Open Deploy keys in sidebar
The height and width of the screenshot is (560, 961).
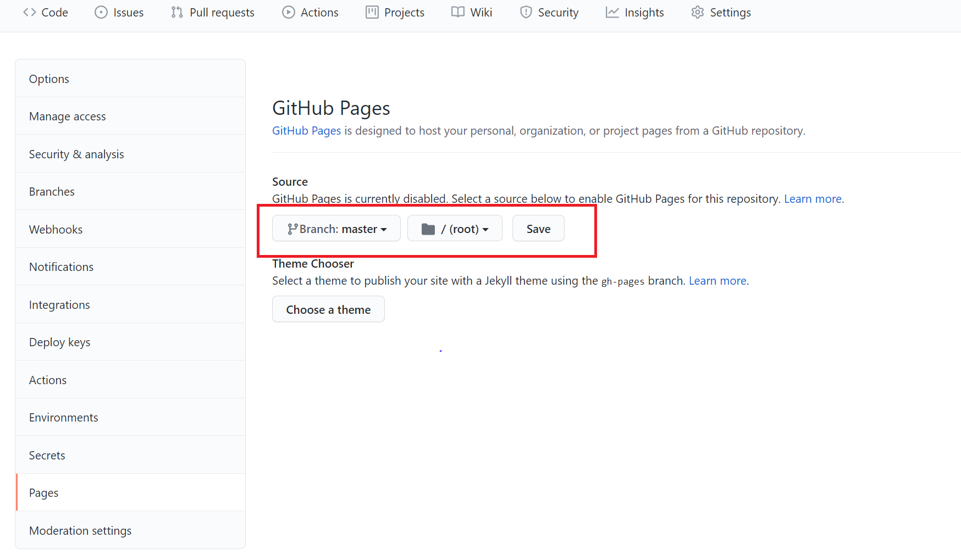(x=130, y=342)
